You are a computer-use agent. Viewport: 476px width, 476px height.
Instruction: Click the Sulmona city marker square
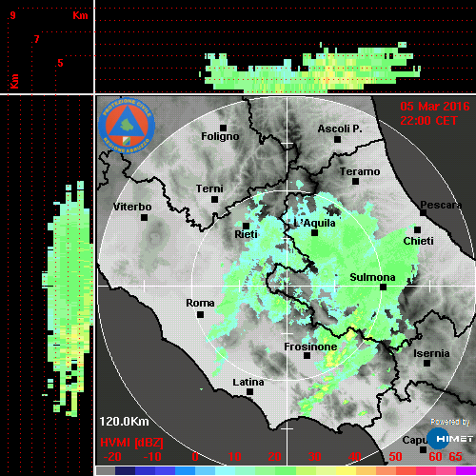[x=383, y=288]
